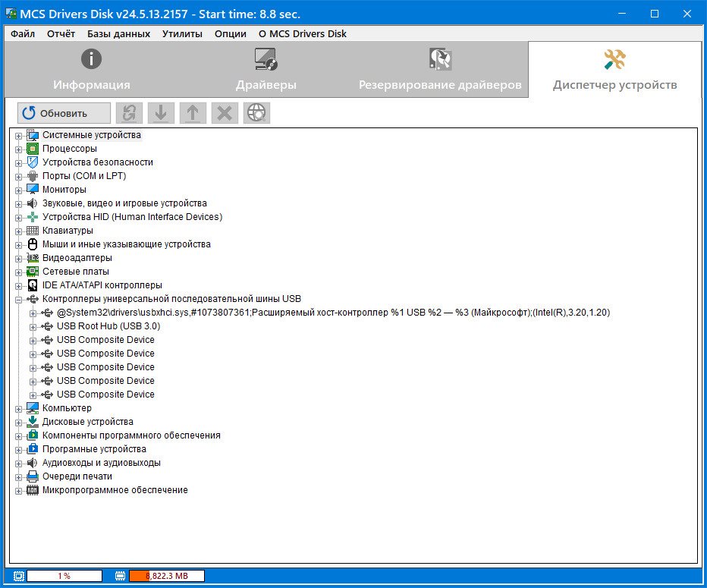The image size is (707, 588).
Task: Click the CPU usage icon in status bar
Action: 18,576
